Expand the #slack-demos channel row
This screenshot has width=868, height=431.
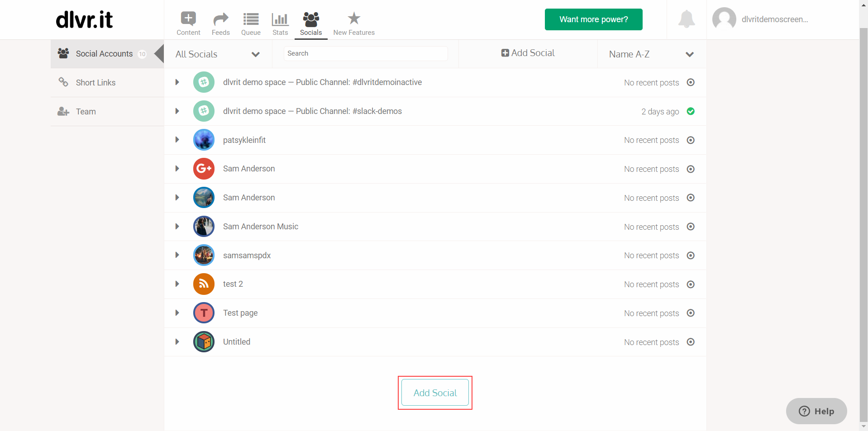tap(177, 111)
